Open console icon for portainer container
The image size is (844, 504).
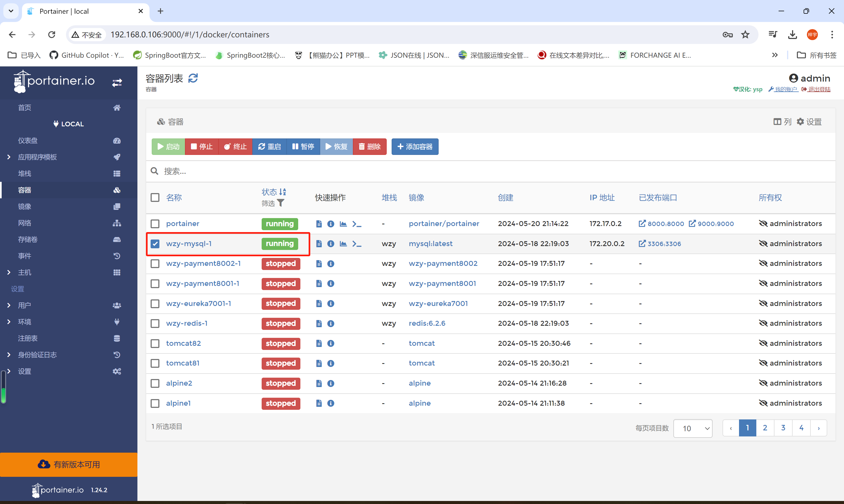click(357, 224)
